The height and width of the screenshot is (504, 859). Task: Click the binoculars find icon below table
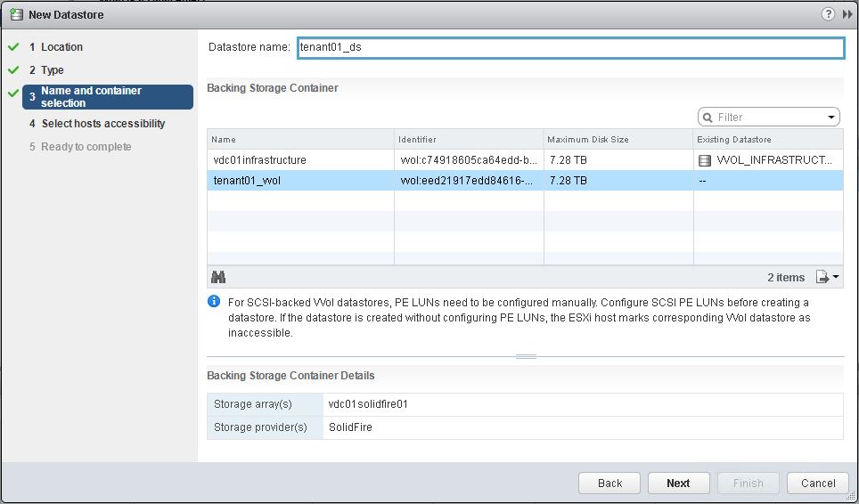(218, 278)
